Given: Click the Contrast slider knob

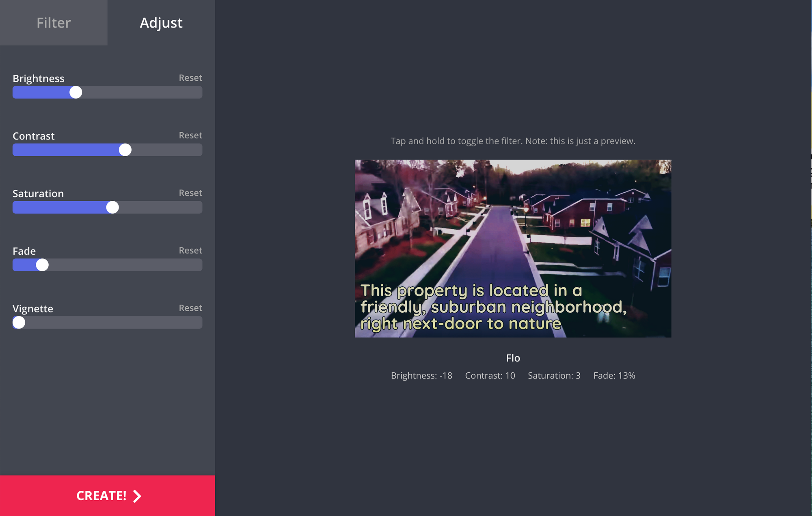Looking at the screenshot, I should [x=125, y=150].
